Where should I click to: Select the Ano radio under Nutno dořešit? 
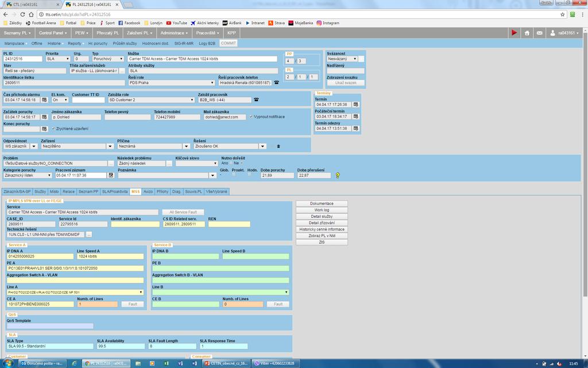coord(230,163)
